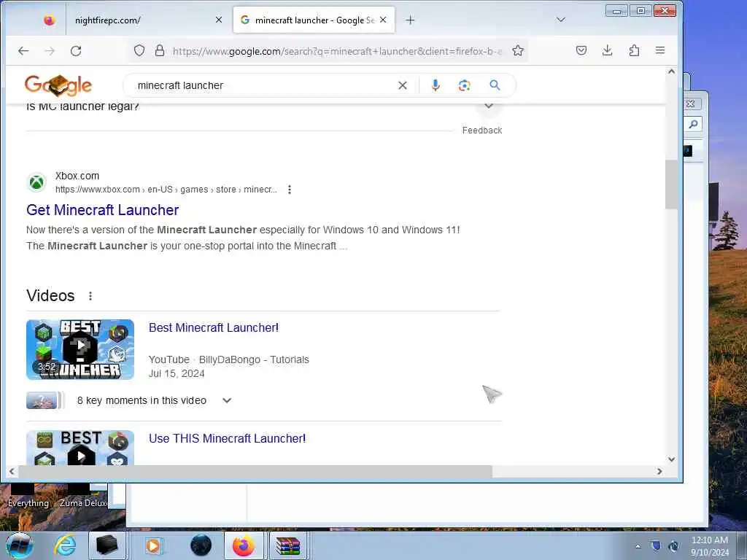Image resolution: width=747 pixels, height=560 pixels.
Task: Click the horizontal scrollbar thumb
Action: coord(255,472)
